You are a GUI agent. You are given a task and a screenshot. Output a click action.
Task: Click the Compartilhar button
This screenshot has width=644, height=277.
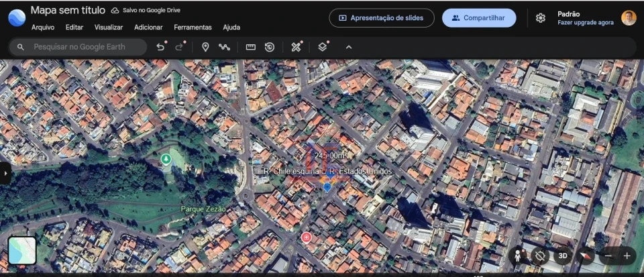(x=478, y=18)
